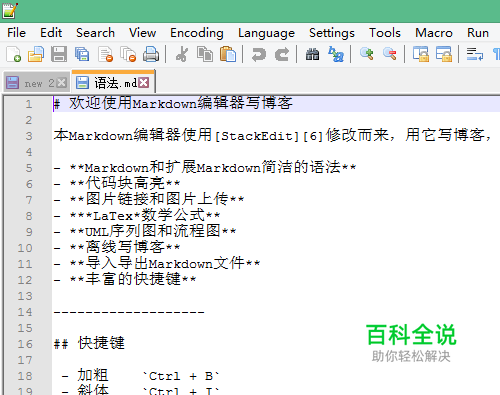Viewport: 500px width, 395px height.
Task: Click the Copy toolbar icon
Action: [205, 54]
